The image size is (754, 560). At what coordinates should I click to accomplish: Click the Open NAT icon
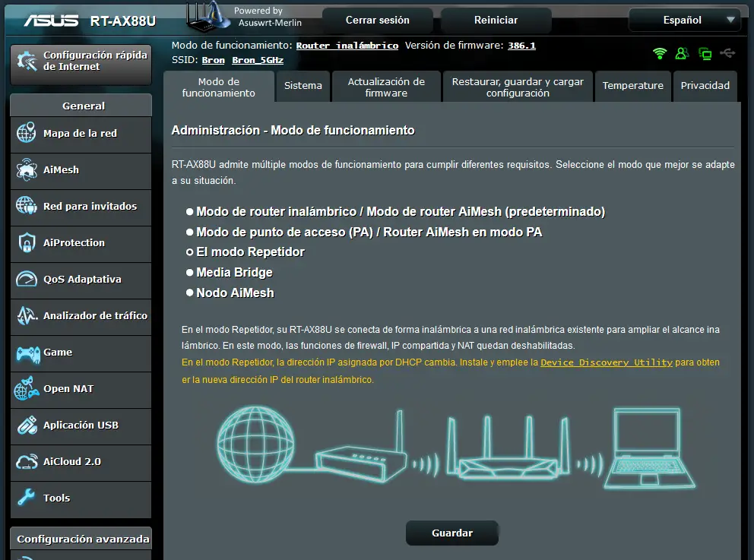click(27, 388)
